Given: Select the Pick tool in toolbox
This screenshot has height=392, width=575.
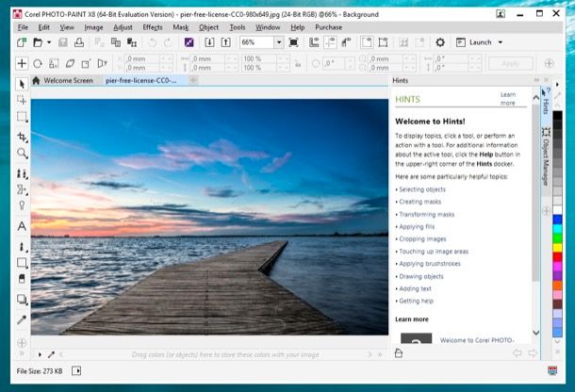Looking at the screenshot, I should [x=22, y=85].
